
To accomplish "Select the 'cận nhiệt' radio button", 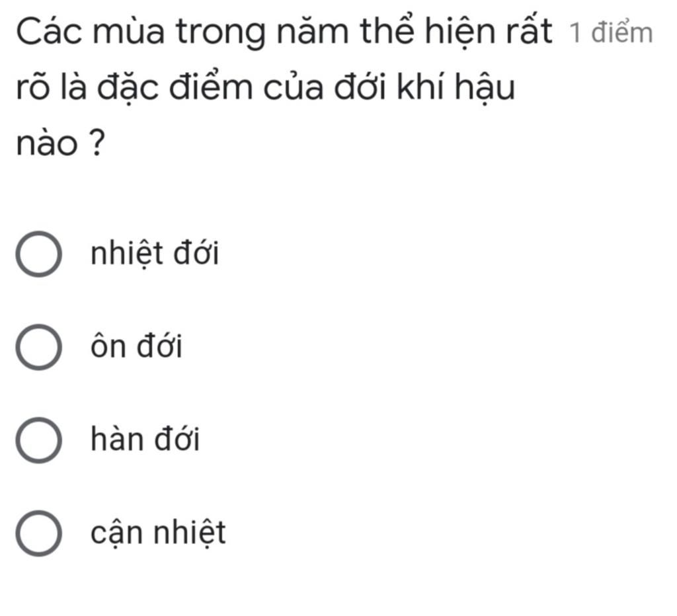I will coord(38,533).
